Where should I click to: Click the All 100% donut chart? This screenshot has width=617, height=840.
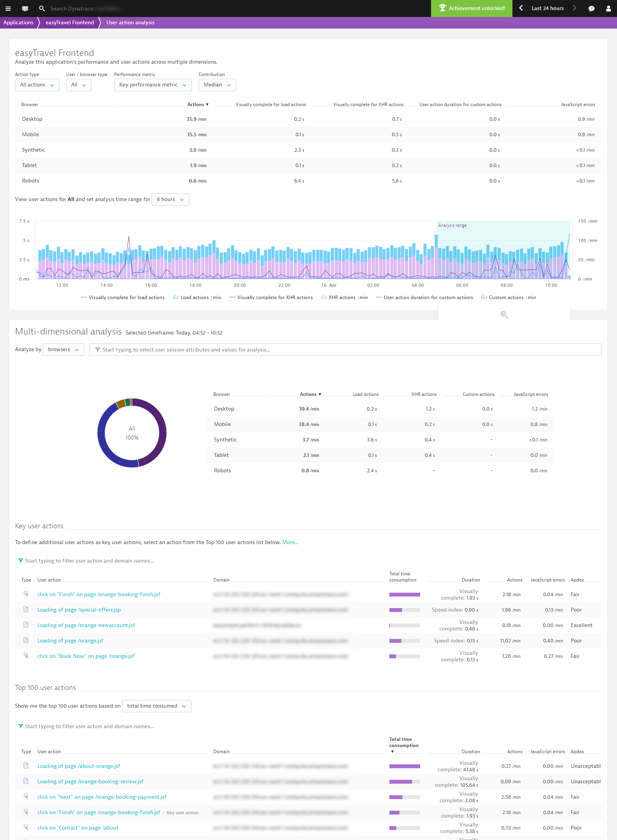click(x=132, y=433)
